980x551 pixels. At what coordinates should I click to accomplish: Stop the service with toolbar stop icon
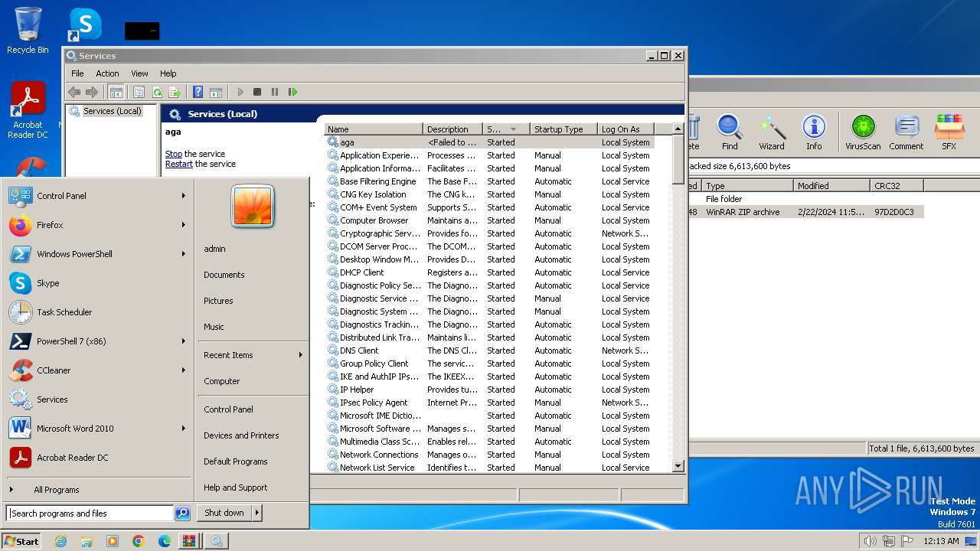(x=257, y=92)
